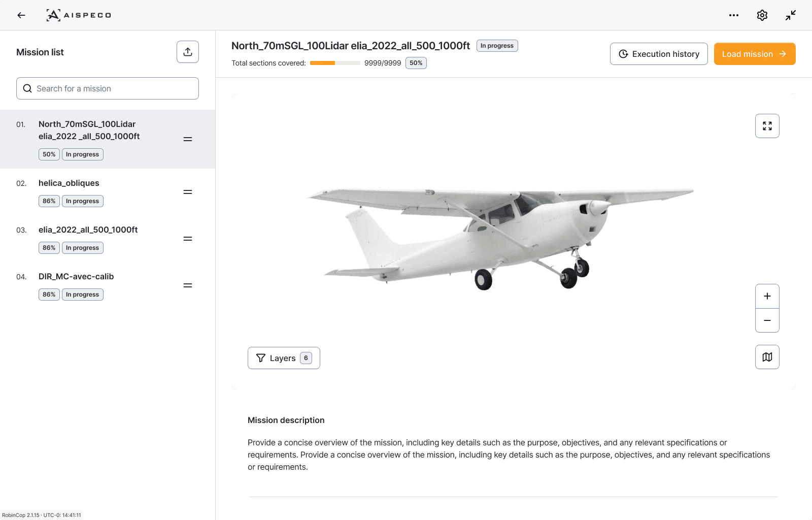Click the sections covered progress bar

[x=335, y=63]
